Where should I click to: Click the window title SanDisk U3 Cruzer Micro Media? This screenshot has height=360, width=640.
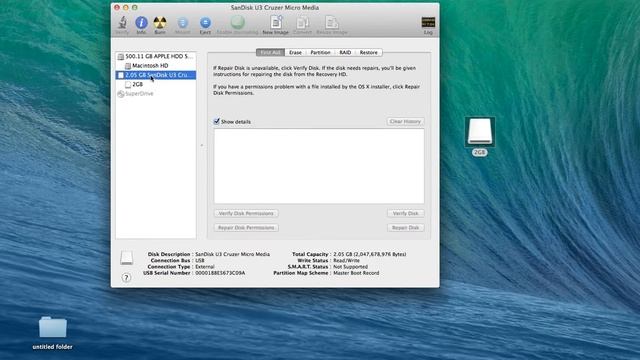(275, 8)
